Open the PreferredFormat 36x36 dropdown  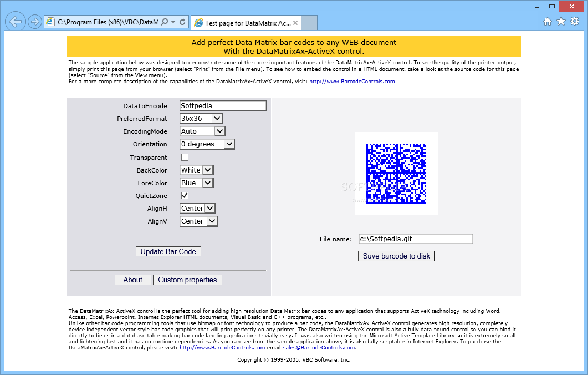pyautogui.click(x=201, y=118)
